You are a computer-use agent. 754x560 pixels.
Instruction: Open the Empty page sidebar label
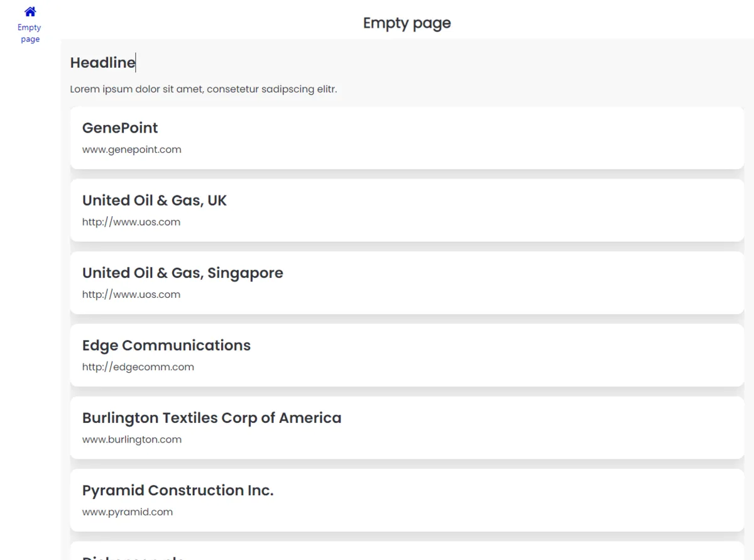30,33
